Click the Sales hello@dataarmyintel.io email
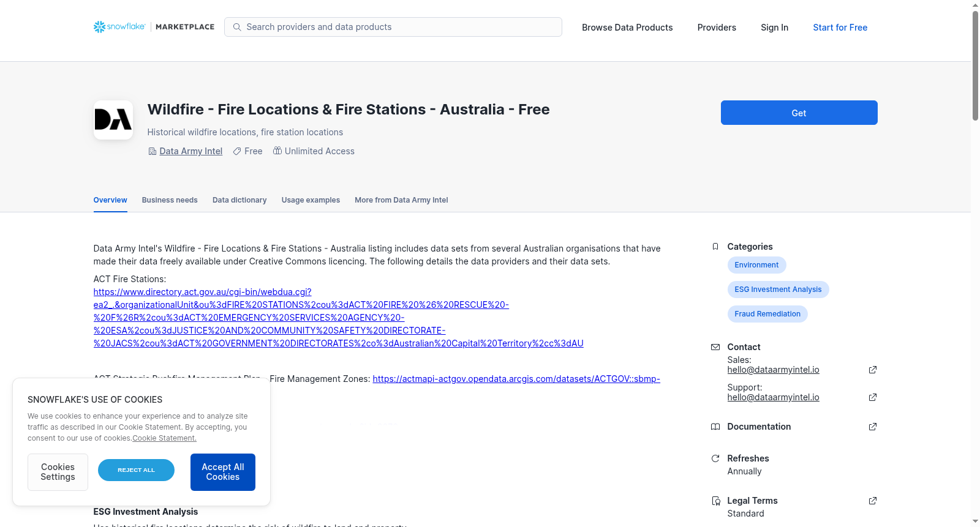This screenshot has width=980, height=527. [773, 370]
